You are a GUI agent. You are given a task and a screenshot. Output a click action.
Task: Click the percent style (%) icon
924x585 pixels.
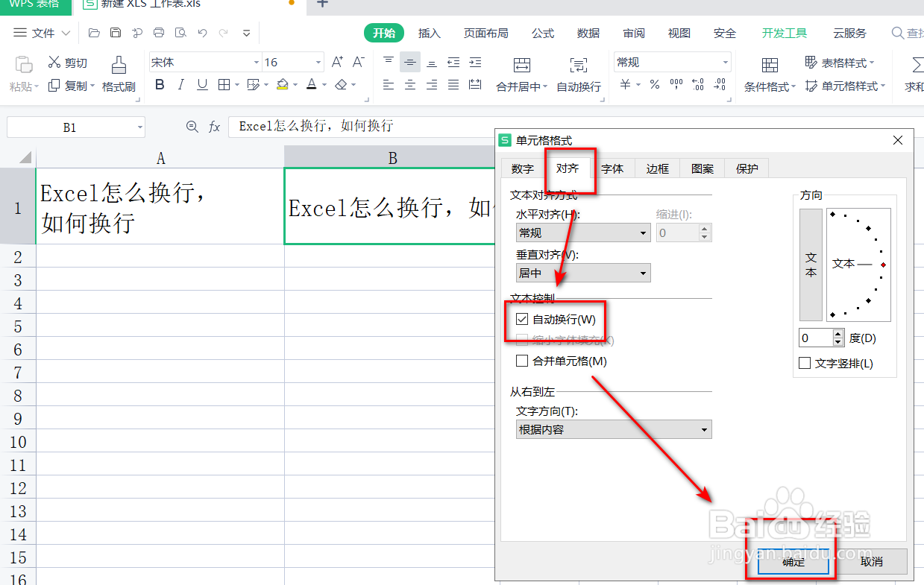click(654, 84)
